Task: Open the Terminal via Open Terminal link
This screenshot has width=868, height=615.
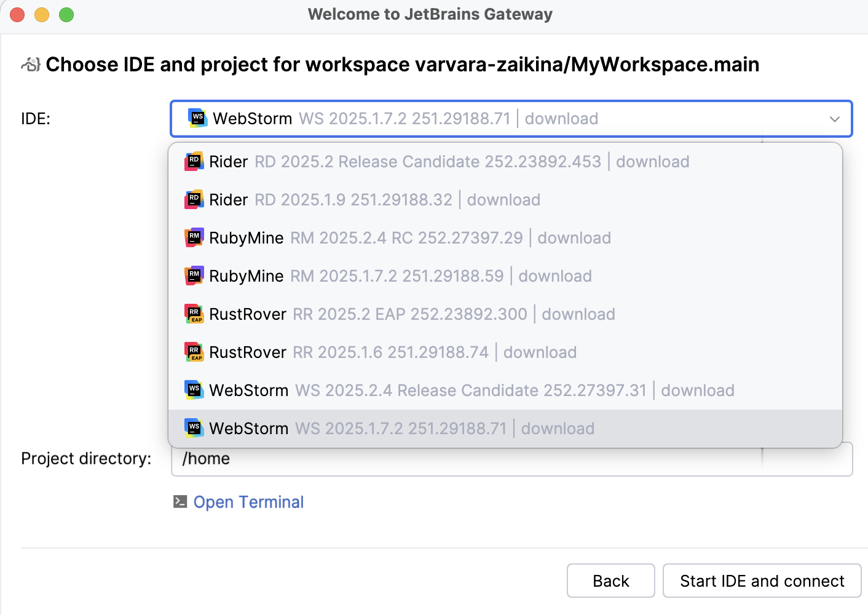Action: click(248, 502)
